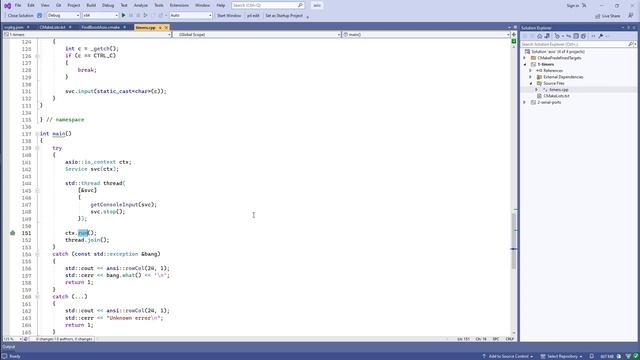The height and width of the screenshot is (360, 640).
Task: Click the Search Solution Explorer input field
Action: coord(574,44)
